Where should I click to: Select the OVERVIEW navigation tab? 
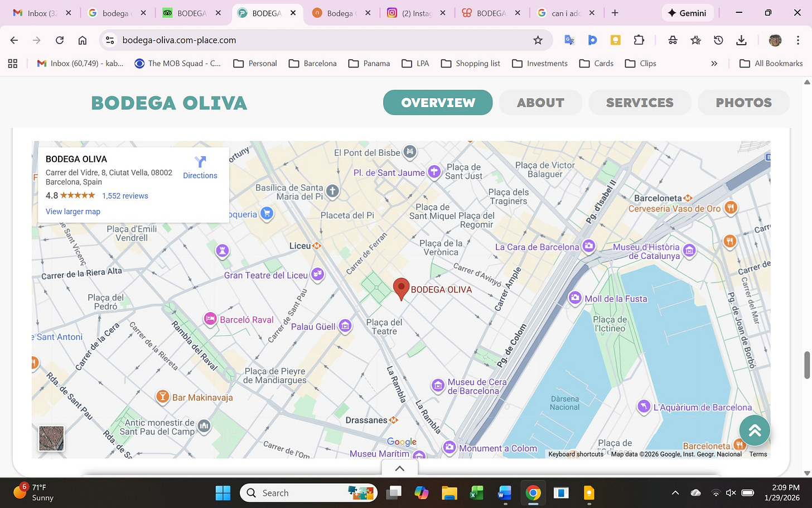pyautogui.click(x=438, y=103)
